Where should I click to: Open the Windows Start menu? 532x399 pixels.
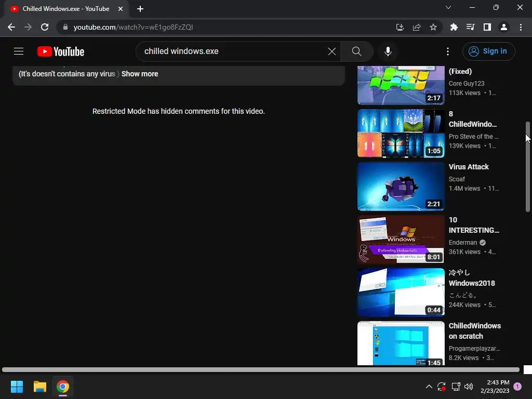[17, 387]
